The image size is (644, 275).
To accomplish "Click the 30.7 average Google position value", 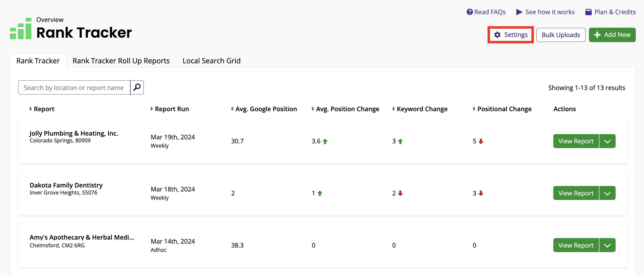I will click(237, 141).
